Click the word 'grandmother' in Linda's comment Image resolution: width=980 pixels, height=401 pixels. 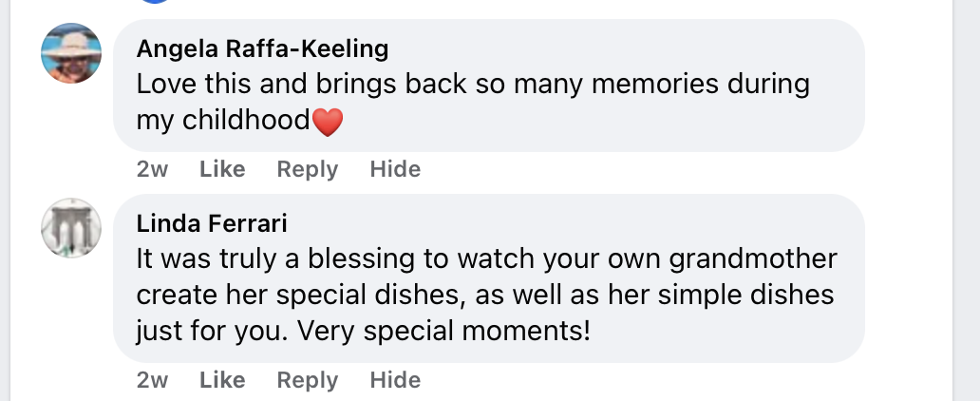tap(753, 259)
